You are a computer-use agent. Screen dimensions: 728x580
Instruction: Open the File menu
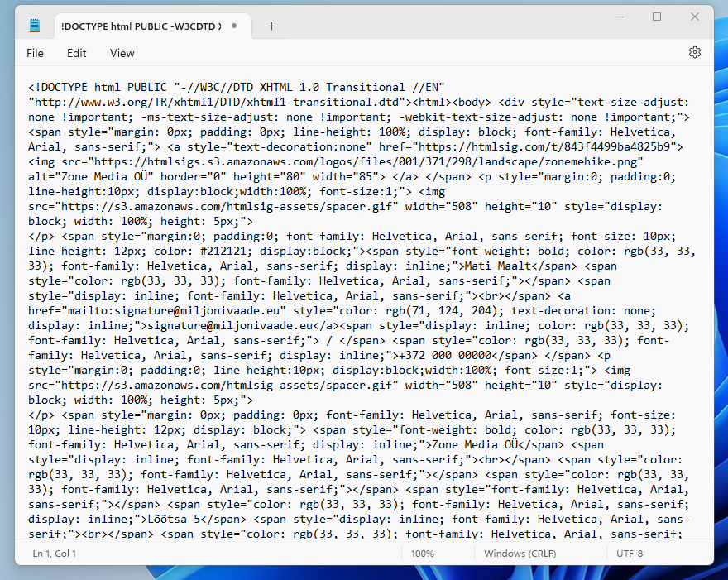tap(35, 53)
